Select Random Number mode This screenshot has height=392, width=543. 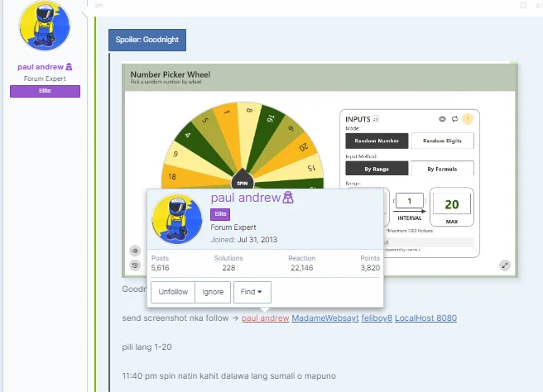[x=377, y=141]
